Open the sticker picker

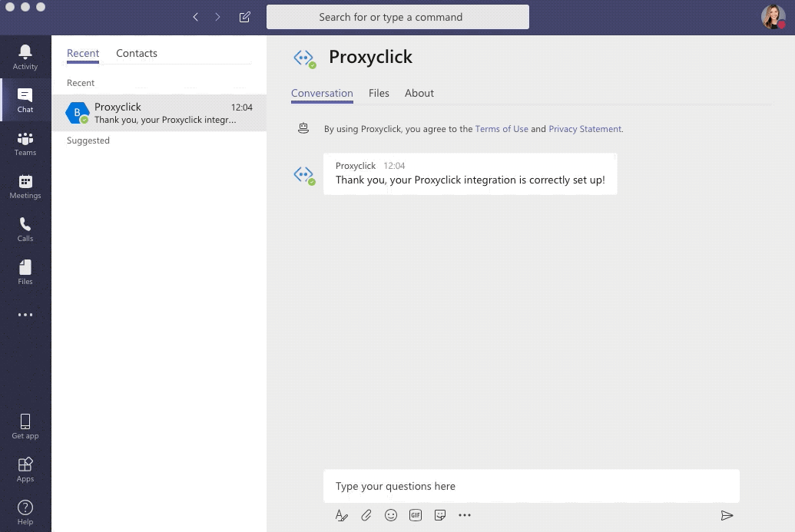440,515
